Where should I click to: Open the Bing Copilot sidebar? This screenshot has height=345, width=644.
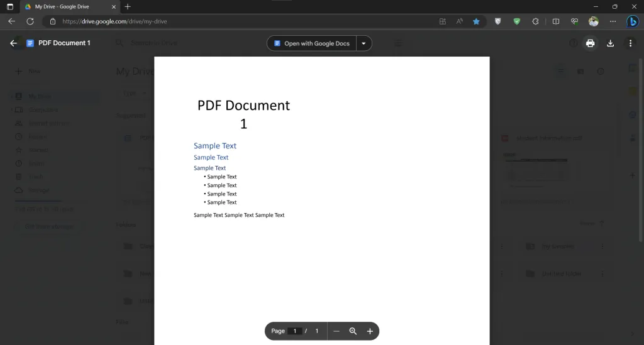(x=633, y=21)
